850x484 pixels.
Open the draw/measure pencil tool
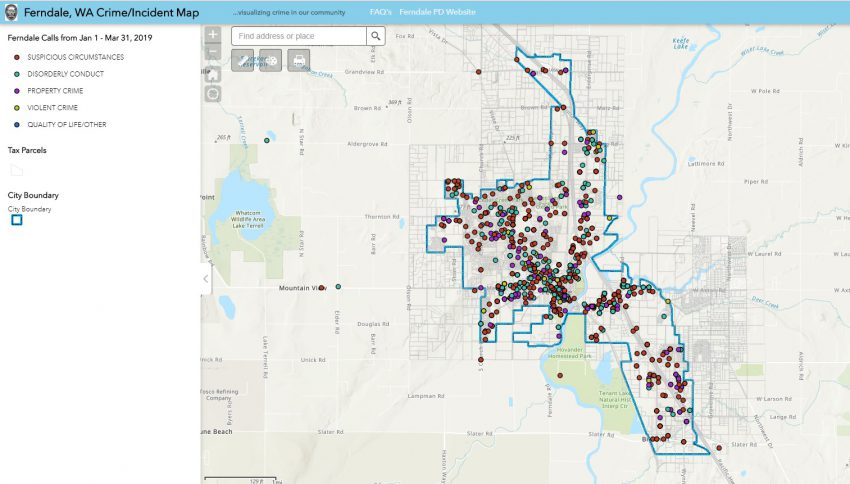(242, 60)
